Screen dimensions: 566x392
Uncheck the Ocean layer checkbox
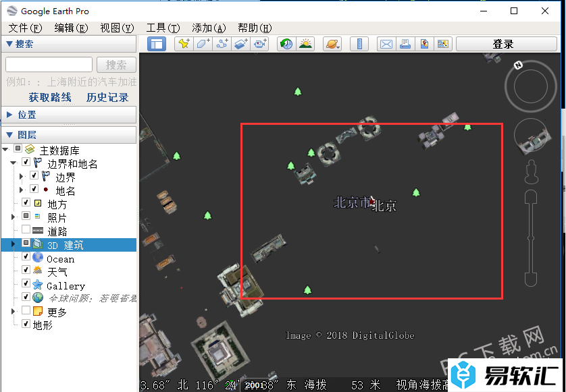click(x=26, y=256)
